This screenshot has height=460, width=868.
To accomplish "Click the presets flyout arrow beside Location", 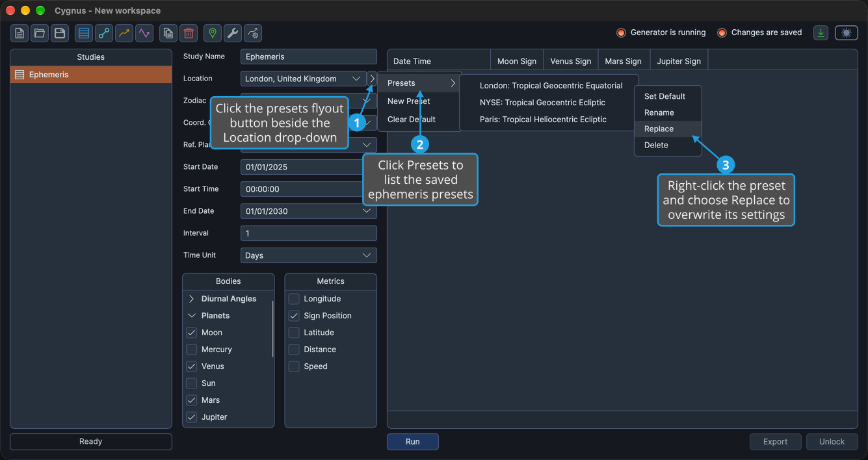I will click(x=373, y=79).
